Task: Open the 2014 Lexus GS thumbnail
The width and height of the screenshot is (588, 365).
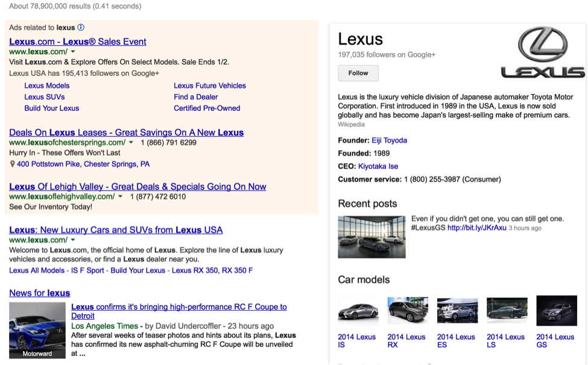Action: [x=556, y=311]
